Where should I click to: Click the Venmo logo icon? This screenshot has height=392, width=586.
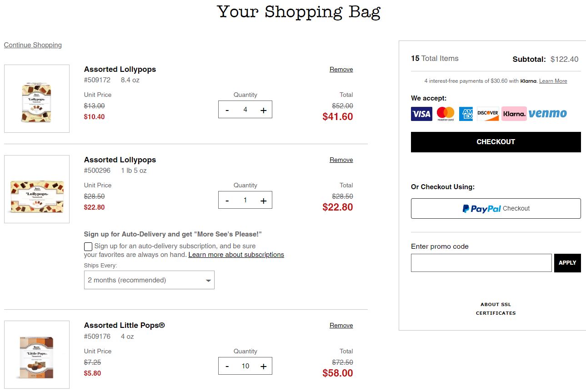[548, 114]
